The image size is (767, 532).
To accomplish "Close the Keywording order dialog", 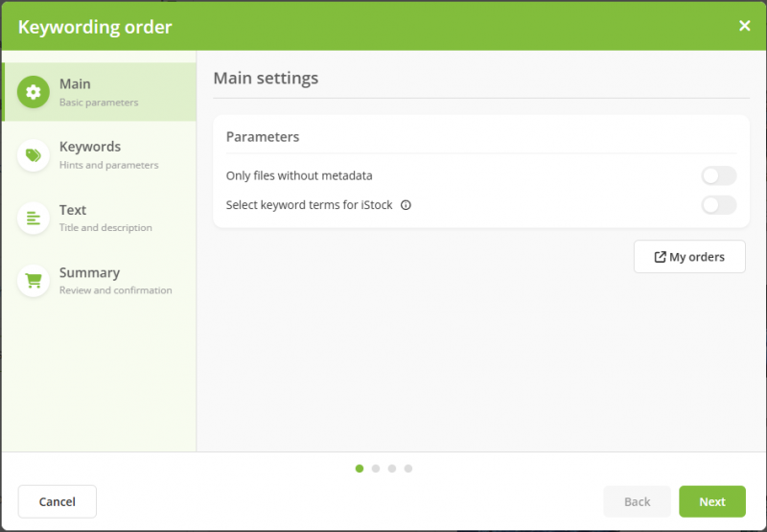I will pos(745,26).
